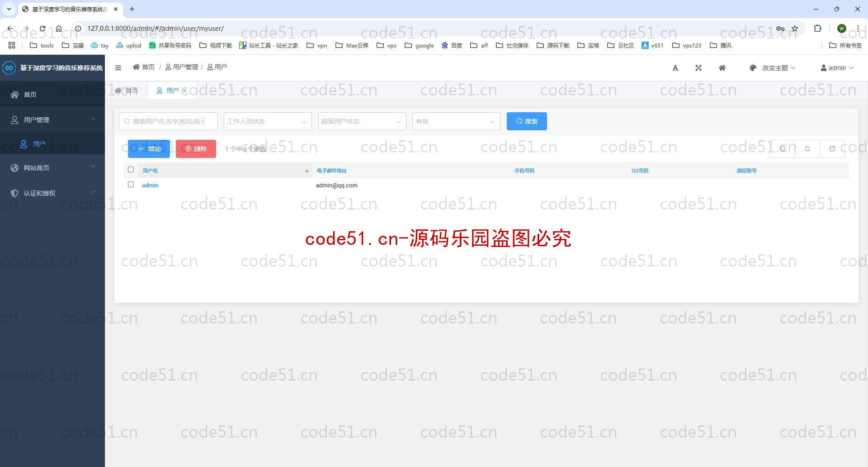This screenshot has width=868, height=467.
Task: Open the v651 bookmark
Action: tap(652, 45)
